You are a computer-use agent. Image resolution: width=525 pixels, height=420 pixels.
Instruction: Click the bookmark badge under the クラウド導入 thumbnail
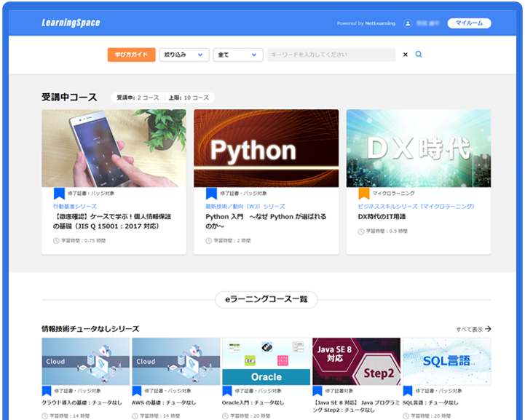pyautogui.click(x=47, y=391)
